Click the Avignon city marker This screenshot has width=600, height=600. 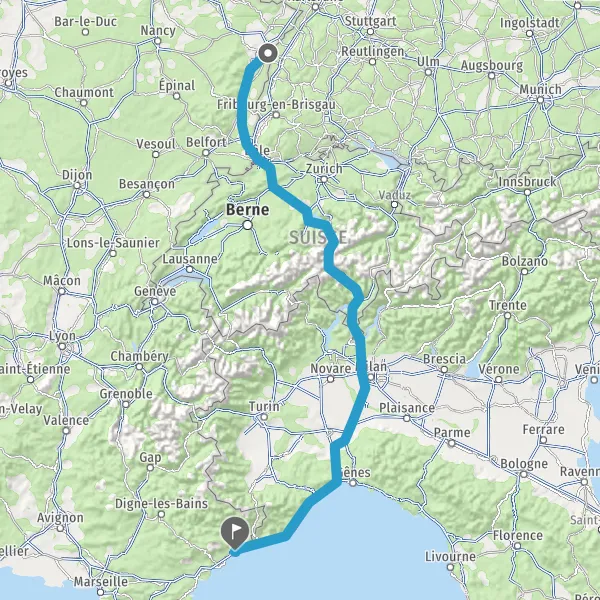(60, 528)
